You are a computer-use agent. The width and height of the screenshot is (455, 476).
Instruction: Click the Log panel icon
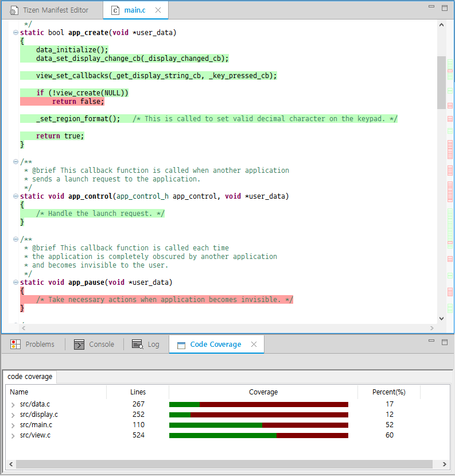(137, 345)
